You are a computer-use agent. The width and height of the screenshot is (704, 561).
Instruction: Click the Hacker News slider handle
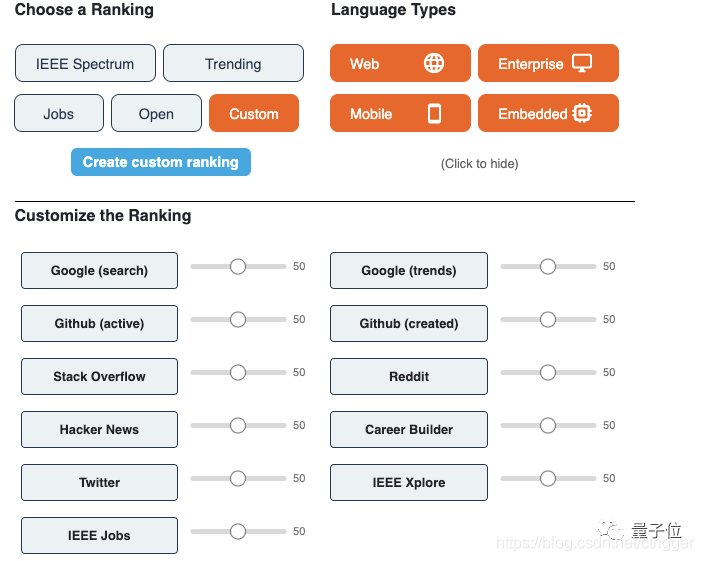point(238,425)
